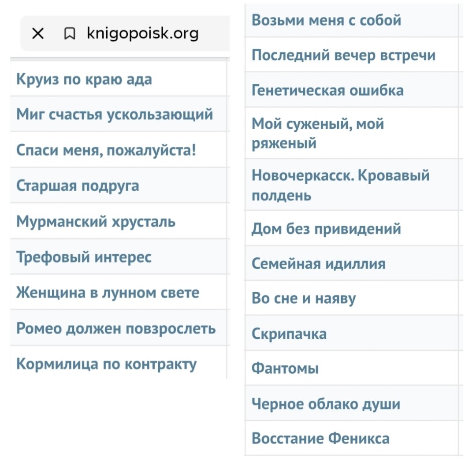Click «Ромео должен повзрослеть»
The width and height of the screenshot is (476, 476).
(116, 328)
